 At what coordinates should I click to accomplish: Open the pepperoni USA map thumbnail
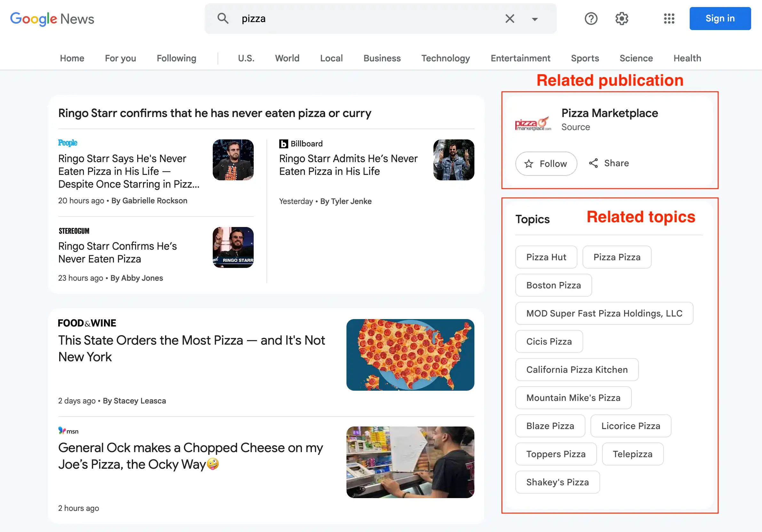[x=410, y=355]
